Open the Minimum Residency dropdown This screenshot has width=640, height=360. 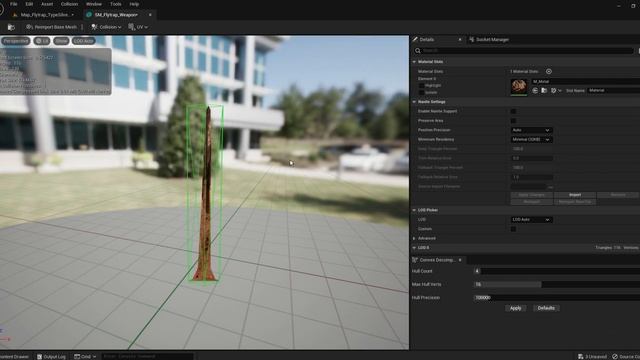[531, 140]
